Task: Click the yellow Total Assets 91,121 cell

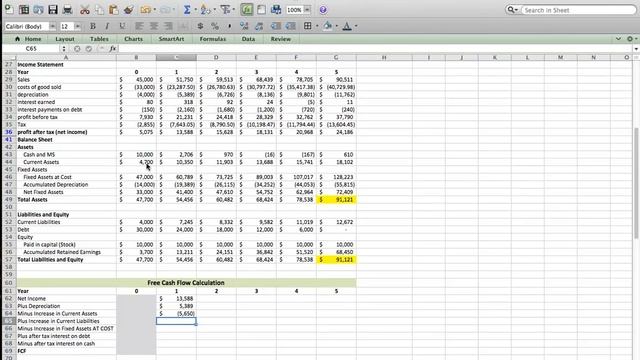Action: [x=336, y=200]
